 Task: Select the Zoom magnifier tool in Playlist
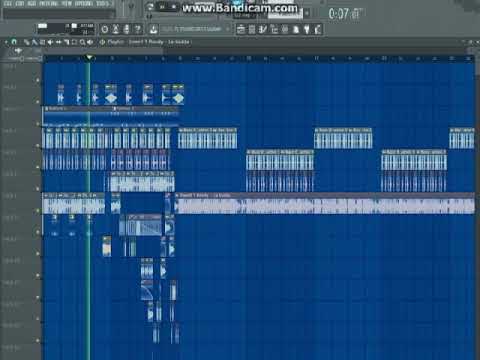click(x=82, y=42)
